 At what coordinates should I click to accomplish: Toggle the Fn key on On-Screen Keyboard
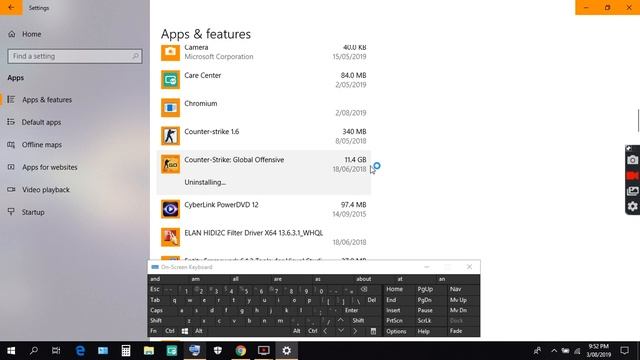pyautogui.click(x=153, y=331)
